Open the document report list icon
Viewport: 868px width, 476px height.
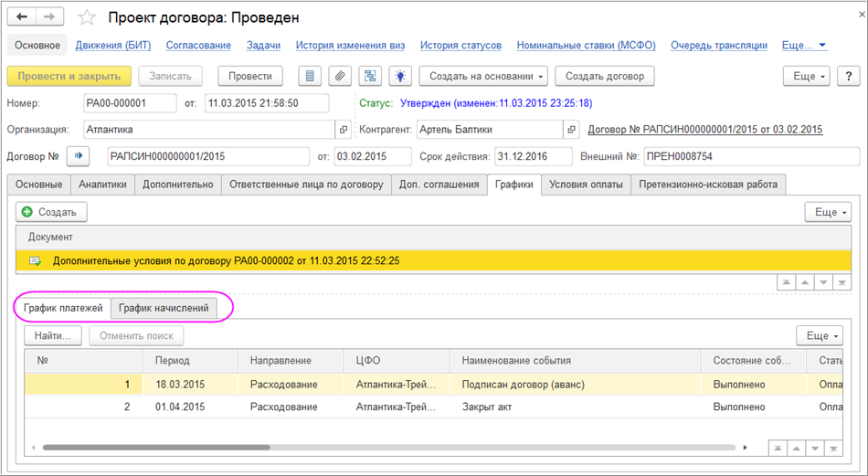click(x=312, y=76)
